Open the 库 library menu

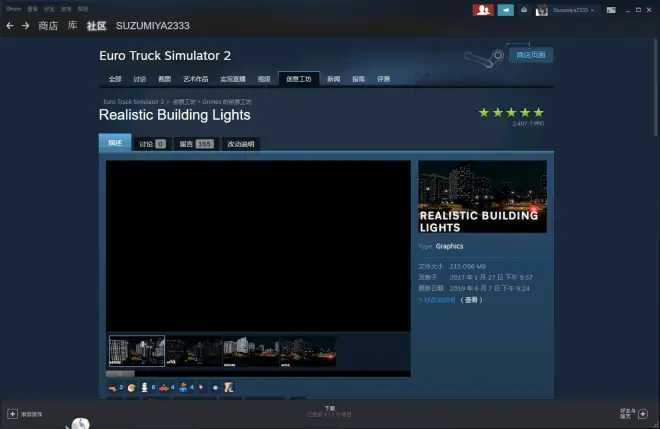point(73,25)
